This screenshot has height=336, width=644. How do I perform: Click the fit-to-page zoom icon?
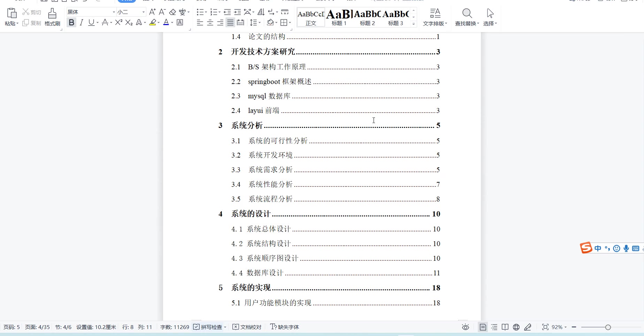545,327
